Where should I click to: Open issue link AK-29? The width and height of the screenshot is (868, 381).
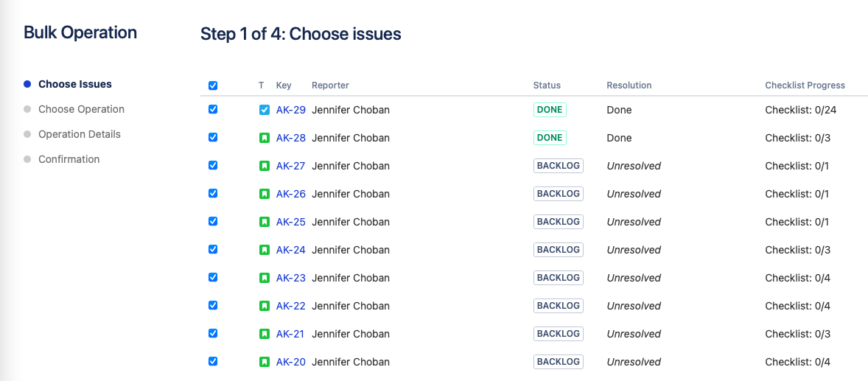click(x=290, y=110)
